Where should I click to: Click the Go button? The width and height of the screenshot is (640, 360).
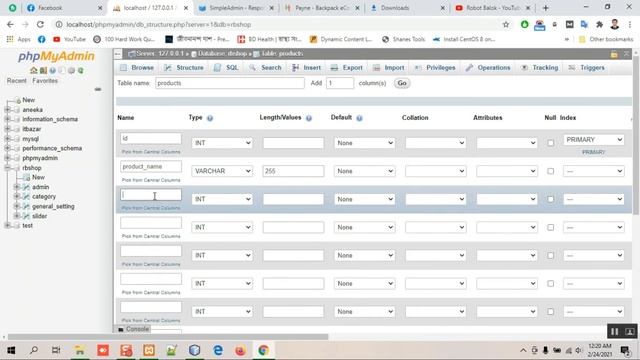402,83
